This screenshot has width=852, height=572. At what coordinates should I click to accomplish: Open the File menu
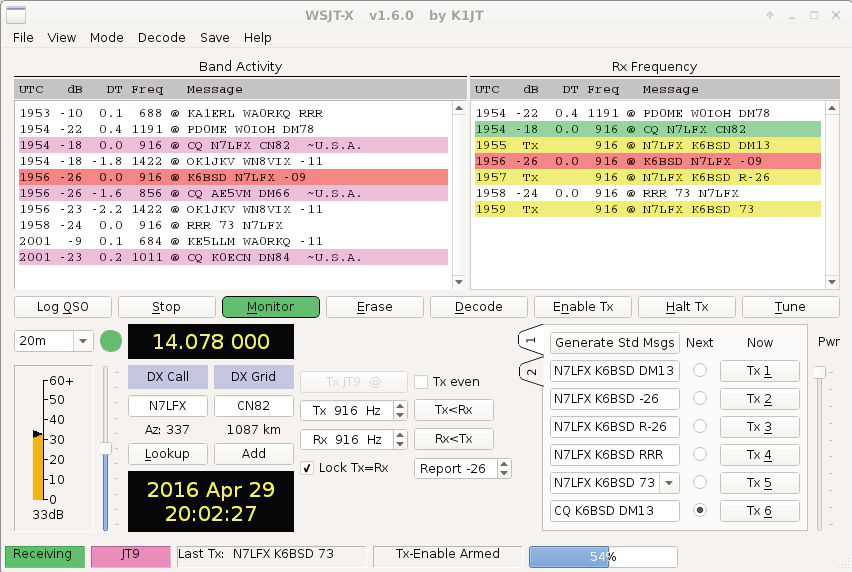pos(23,37)
